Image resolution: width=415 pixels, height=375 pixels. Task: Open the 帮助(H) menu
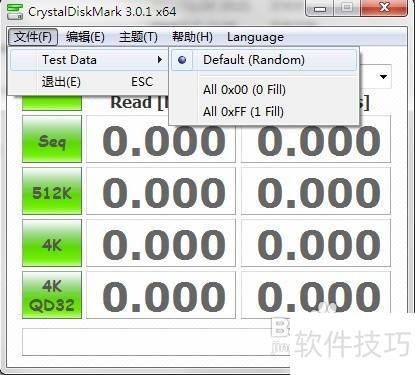pyautogui.click(x=192, y=37)
